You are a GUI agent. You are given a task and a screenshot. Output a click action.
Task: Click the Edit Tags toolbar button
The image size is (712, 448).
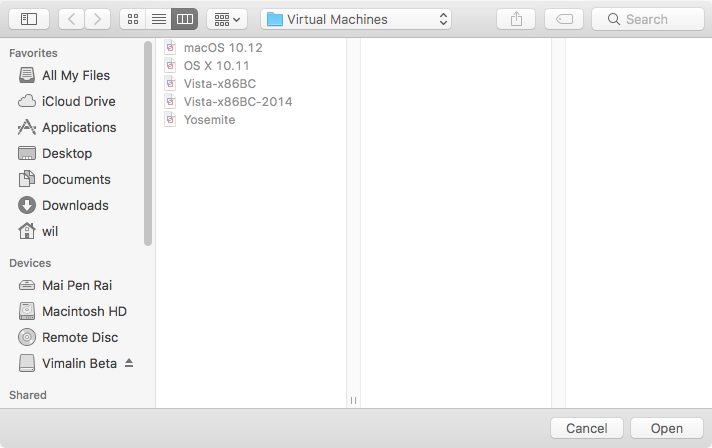coord(564,19)
